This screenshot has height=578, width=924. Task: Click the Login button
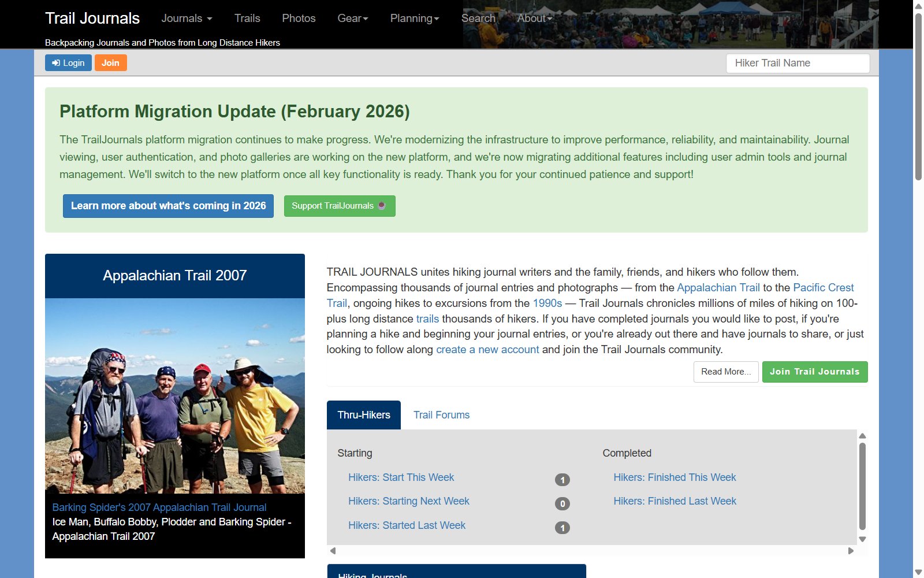(68, 63)
